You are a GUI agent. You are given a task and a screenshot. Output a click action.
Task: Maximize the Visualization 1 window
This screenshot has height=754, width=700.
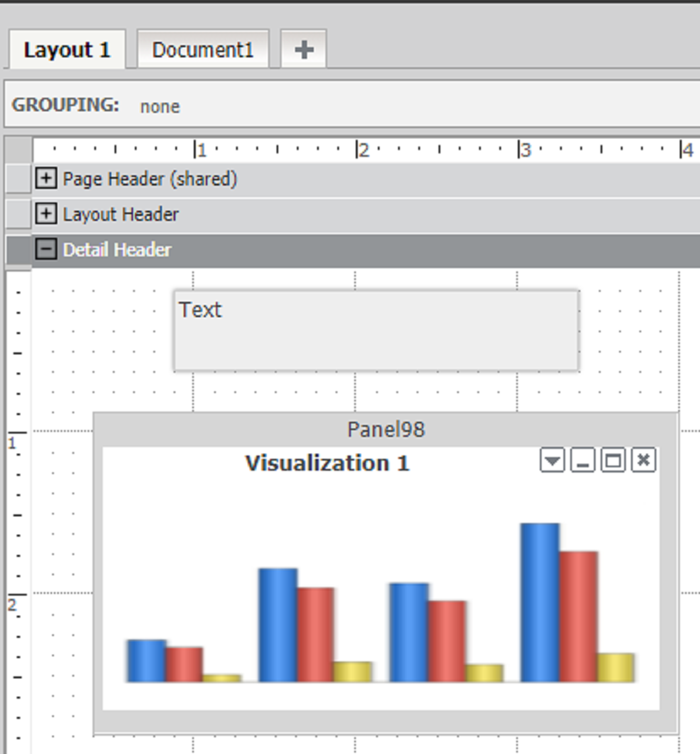click(613, 461)
